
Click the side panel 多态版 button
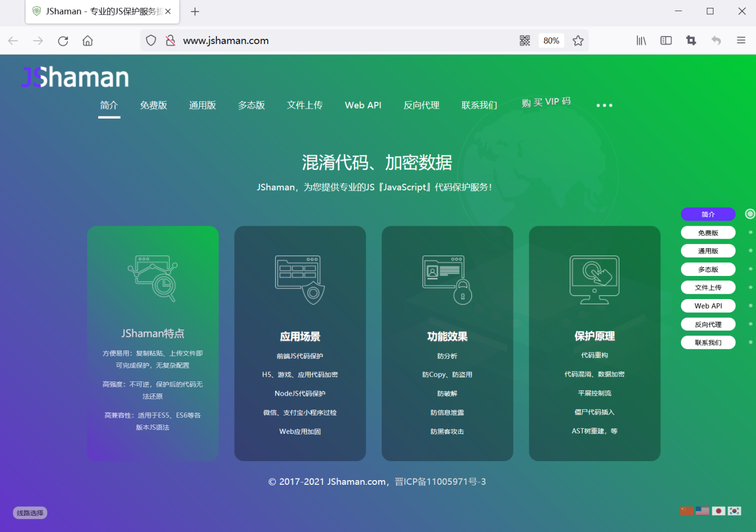coord(708,269)
